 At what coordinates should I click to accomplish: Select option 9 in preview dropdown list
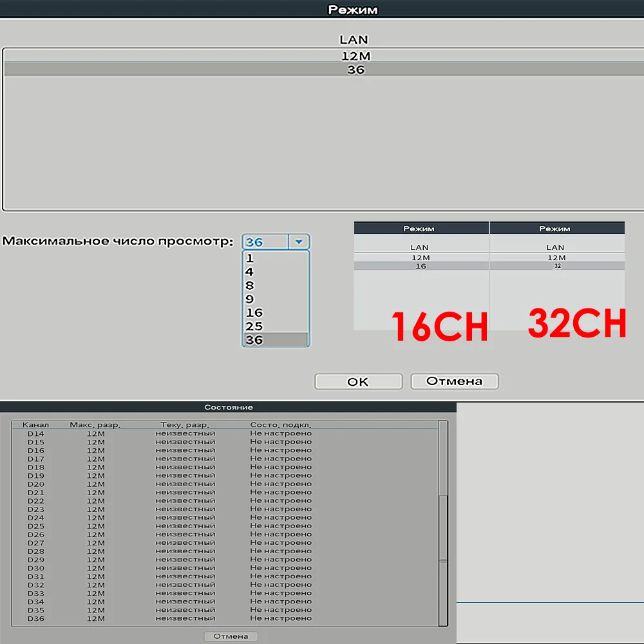tap(276, 299)
